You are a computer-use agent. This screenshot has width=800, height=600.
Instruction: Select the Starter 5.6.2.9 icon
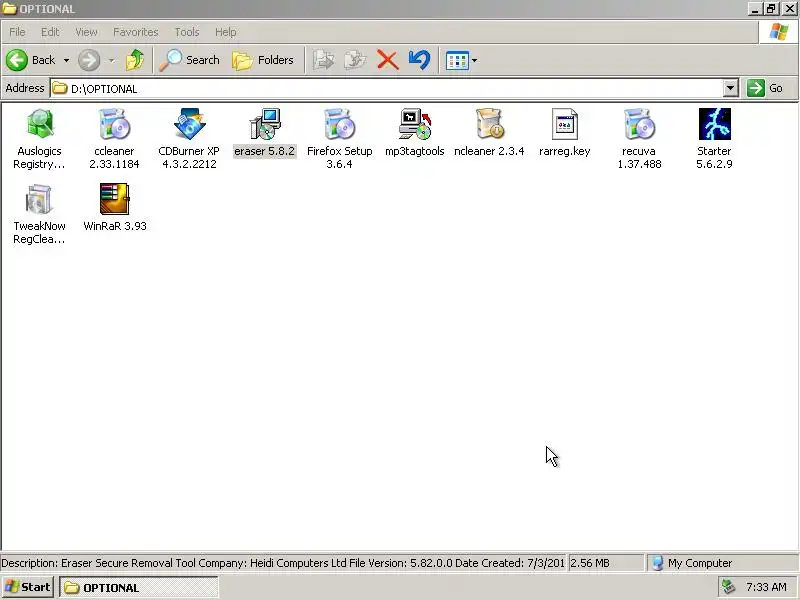[714, 124]
